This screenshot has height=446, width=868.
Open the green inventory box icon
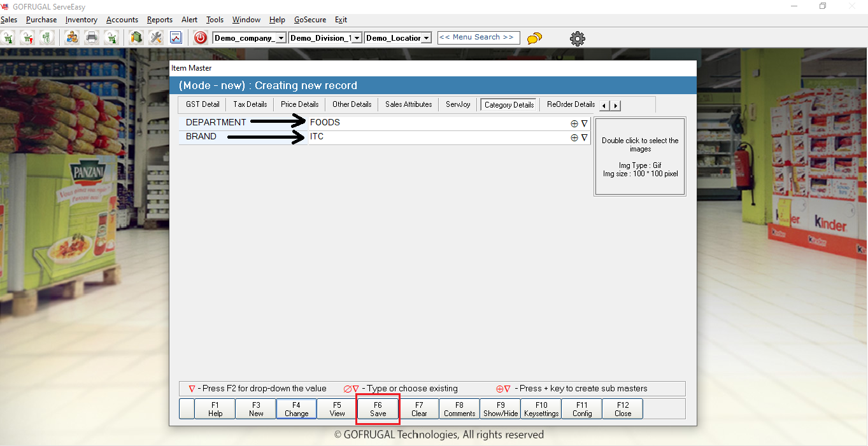pyautogui.click(x=136, y=38)
